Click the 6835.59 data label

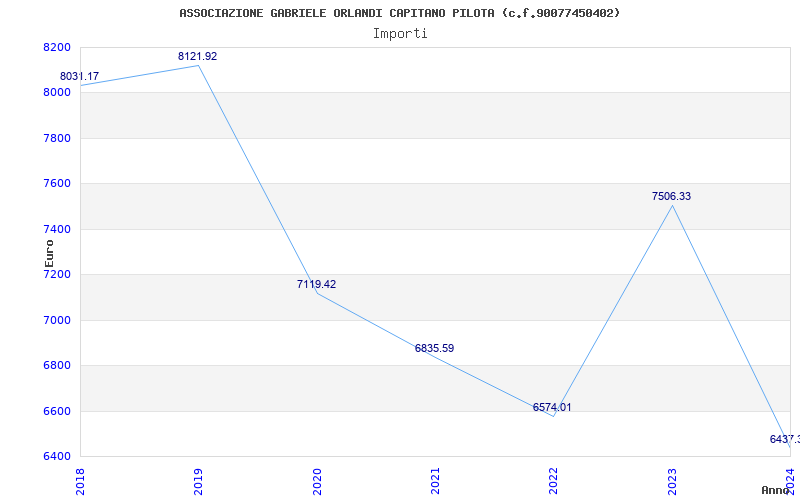[x=434, y=348]
